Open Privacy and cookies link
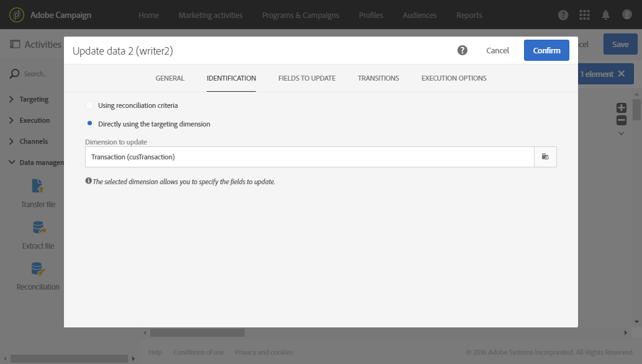Viewport: 642px width, 364px height. click(x=264, y=352)
